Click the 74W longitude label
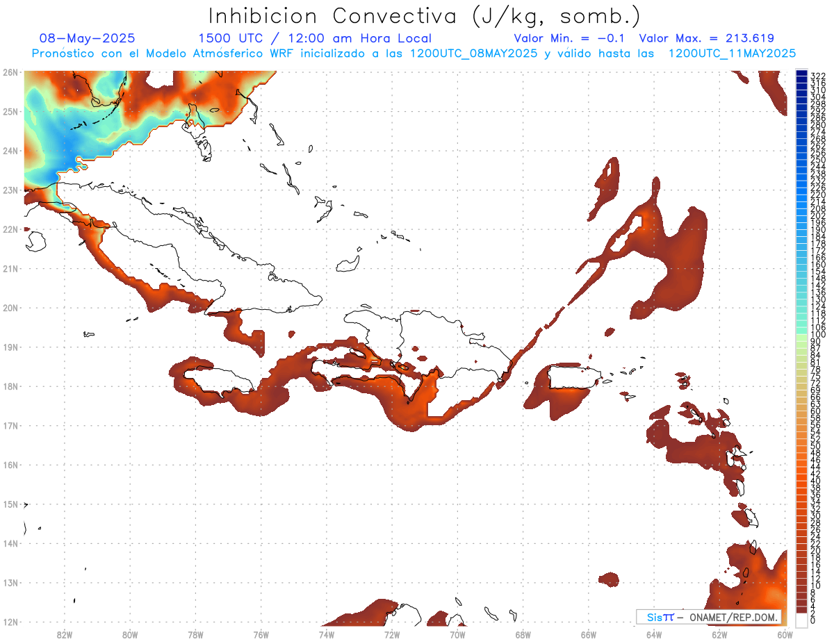The width and height of the screenshot is (834, 644). (x=327, y=634)
